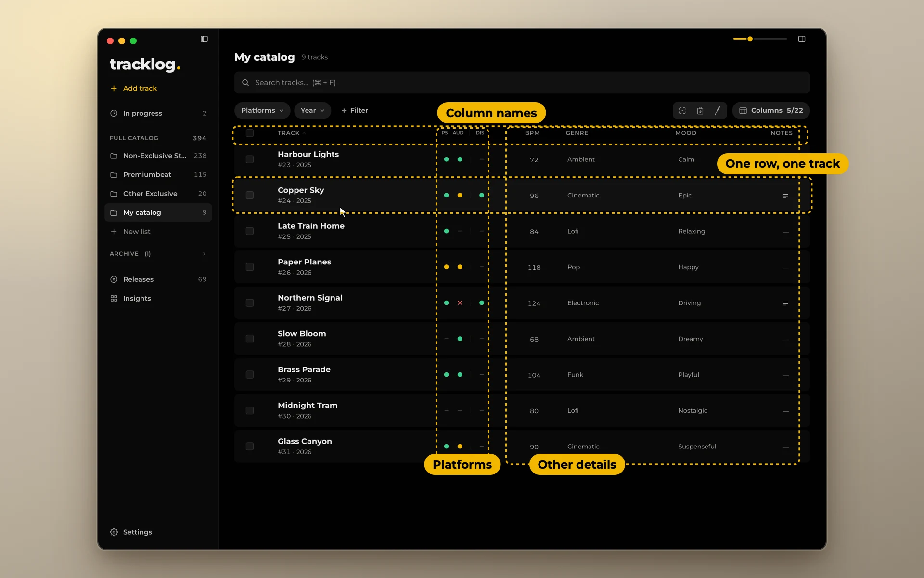Check the Harbour Lights row checkbox
Viewport: 924px width, 578px height.
coord(250,159)
